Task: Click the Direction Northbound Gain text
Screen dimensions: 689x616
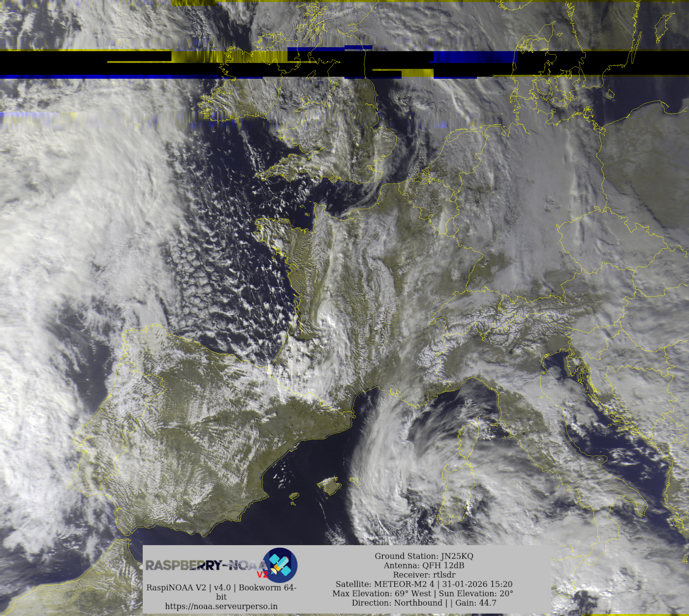Action: (423, 603)
